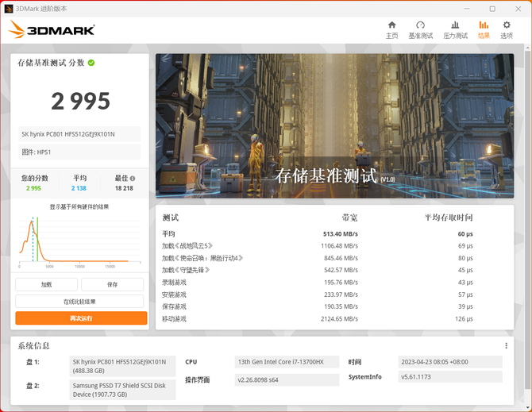The image size is (532, 412).
Task: Click the 126 µs access time value
Action: (464, 319)
